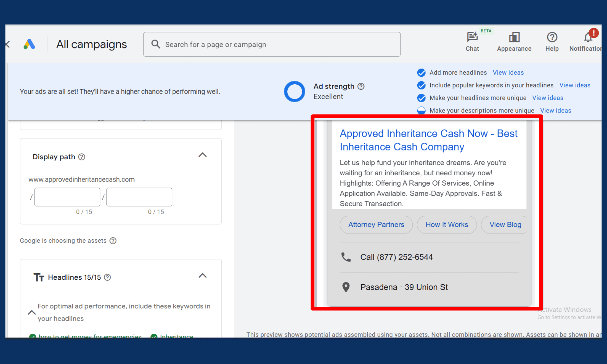Screen dimensions: 607x364
Task: Click the Ad strength circle indicator
Action: pos(294,91)
